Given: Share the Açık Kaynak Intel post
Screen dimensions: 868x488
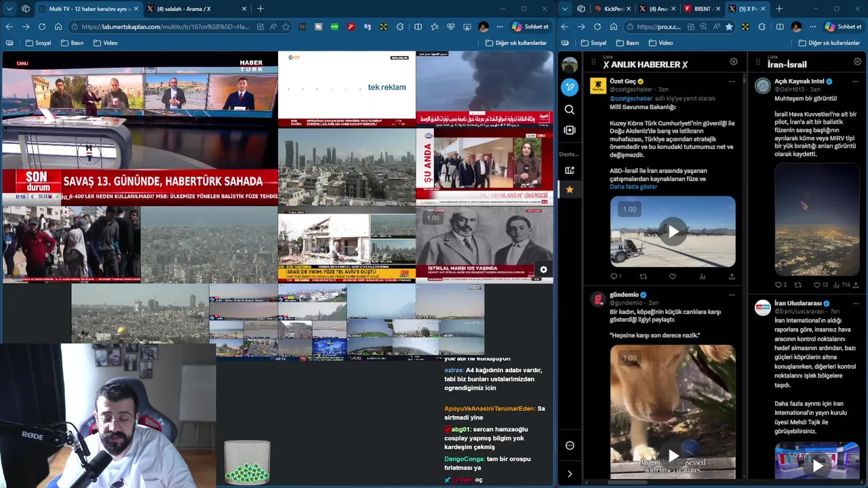Looking at the screenshot, I should click(856, 285).
